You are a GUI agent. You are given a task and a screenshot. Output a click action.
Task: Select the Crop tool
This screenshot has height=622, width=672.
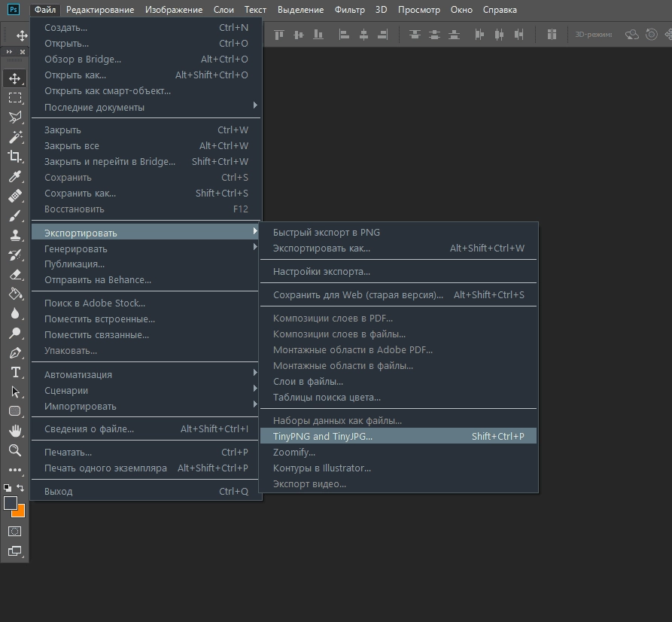(15, 156)
